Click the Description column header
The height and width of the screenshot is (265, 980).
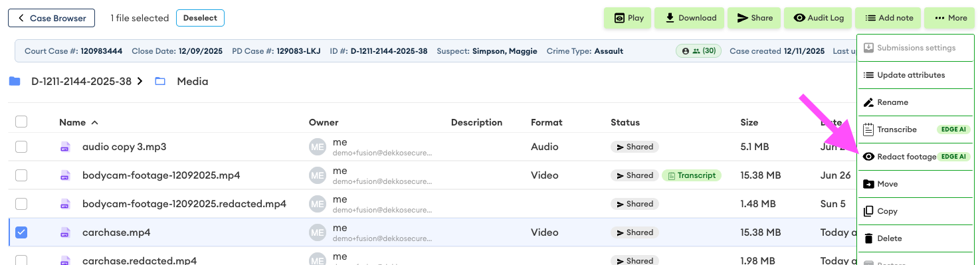click(x=476, y=122)
